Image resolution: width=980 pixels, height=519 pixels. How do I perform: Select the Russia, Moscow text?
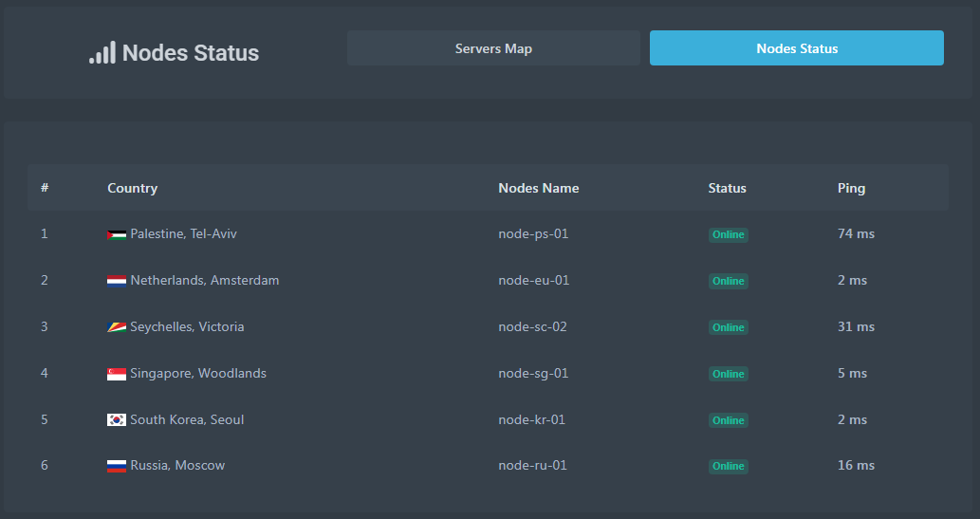177,465
